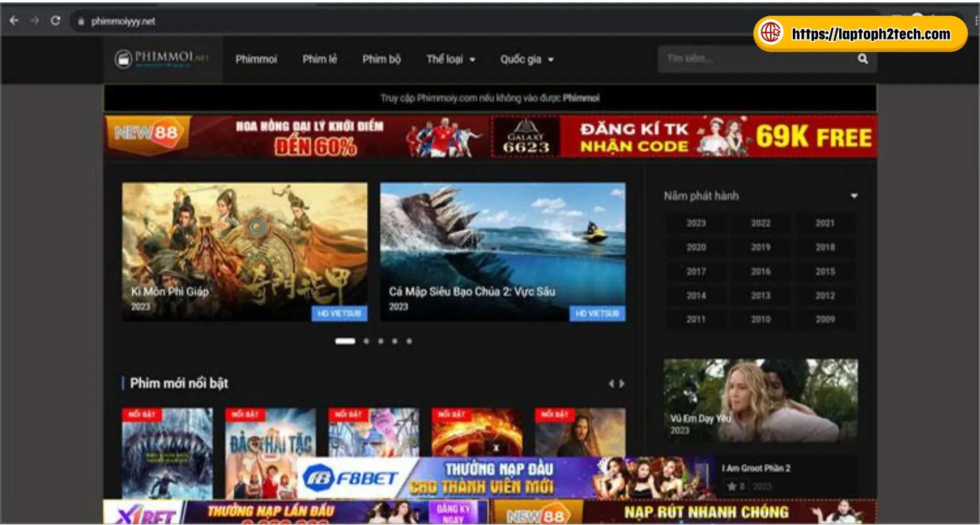Filter by year 2017
This screenshot has height=525, width=980.
click(x=696, y=272)
